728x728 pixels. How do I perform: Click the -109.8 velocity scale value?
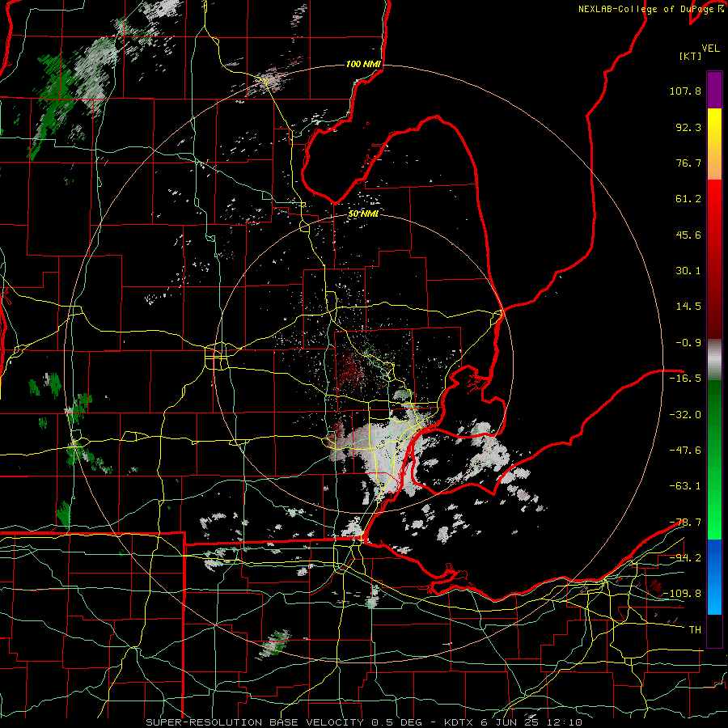point(683,594)
